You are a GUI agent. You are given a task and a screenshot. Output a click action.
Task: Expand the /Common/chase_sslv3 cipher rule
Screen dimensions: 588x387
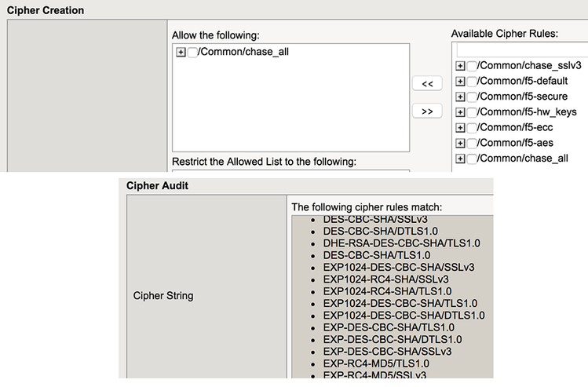click(461, 66)
